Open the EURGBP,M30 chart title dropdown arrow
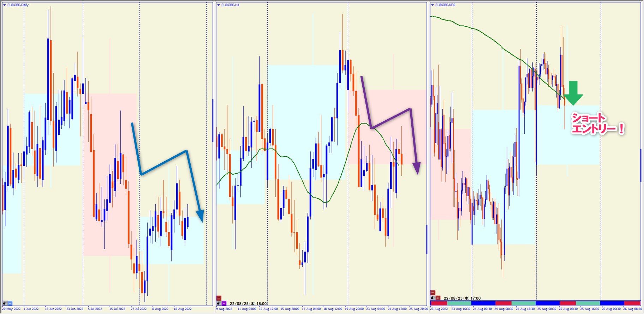644x314 pixels. [433, 5]
